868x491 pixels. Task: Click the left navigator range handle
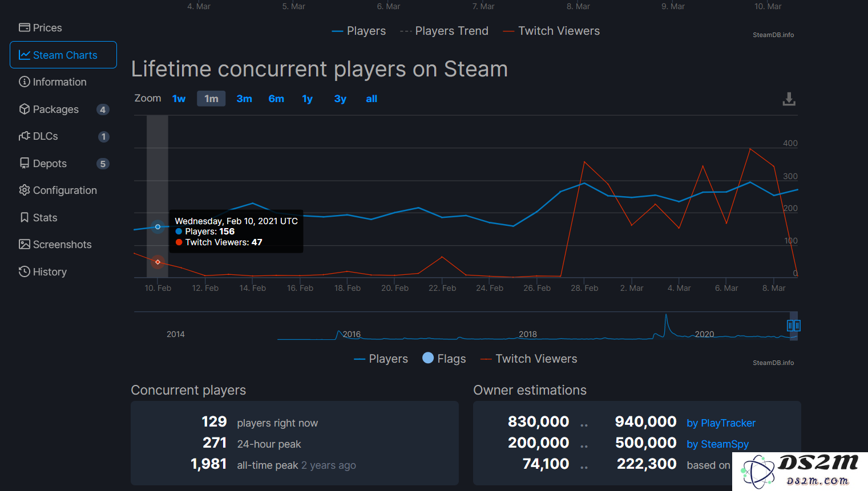pos(790,326)
